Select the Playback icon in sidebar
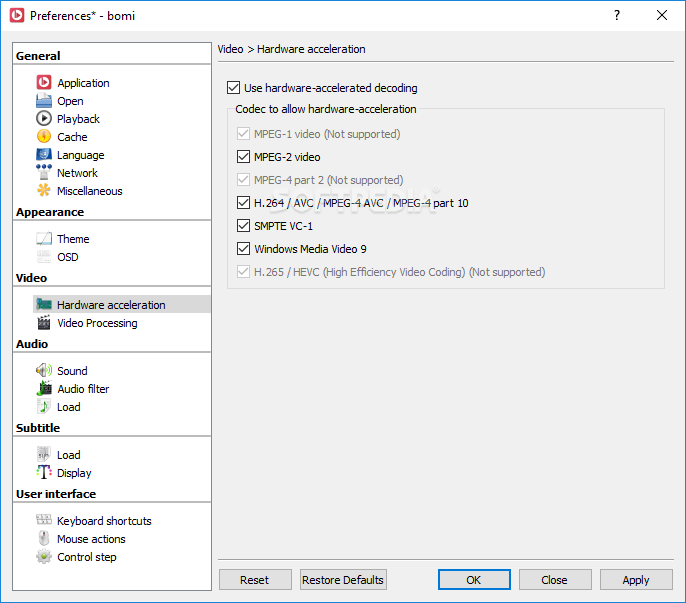Screen dimensions: 686x603 tap(44, 119)
